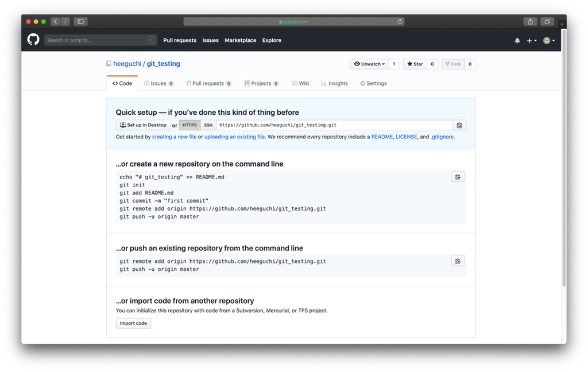Go back with Safari back arrow
588x372 pixels.
56,22
